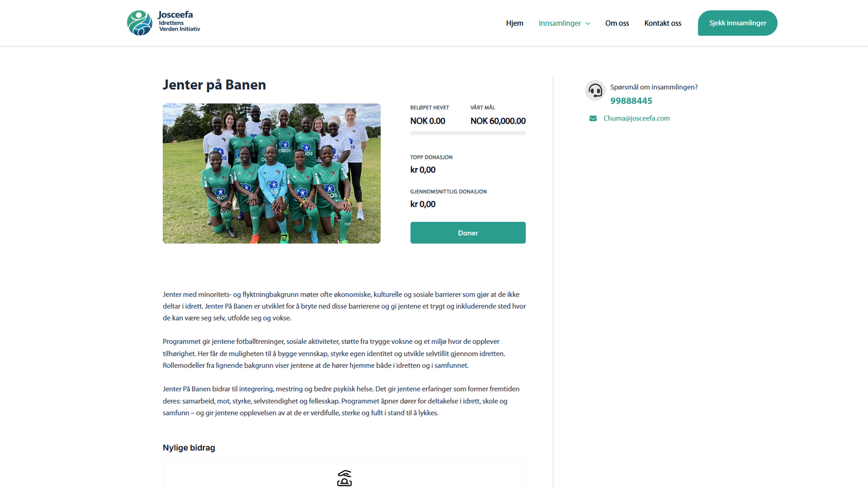
Task: Open the Hjem menu item
Action: pos(514,23)
